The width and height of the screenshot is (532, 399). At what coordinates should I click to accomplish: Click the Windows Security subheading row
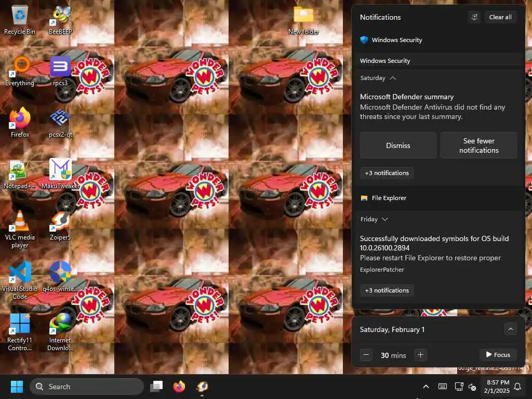click(438, 61)
